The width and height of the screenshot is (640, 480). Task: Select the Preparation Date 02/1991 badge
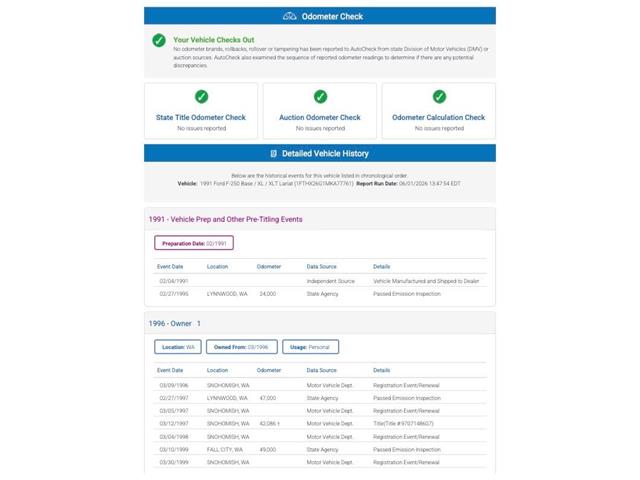194,243
